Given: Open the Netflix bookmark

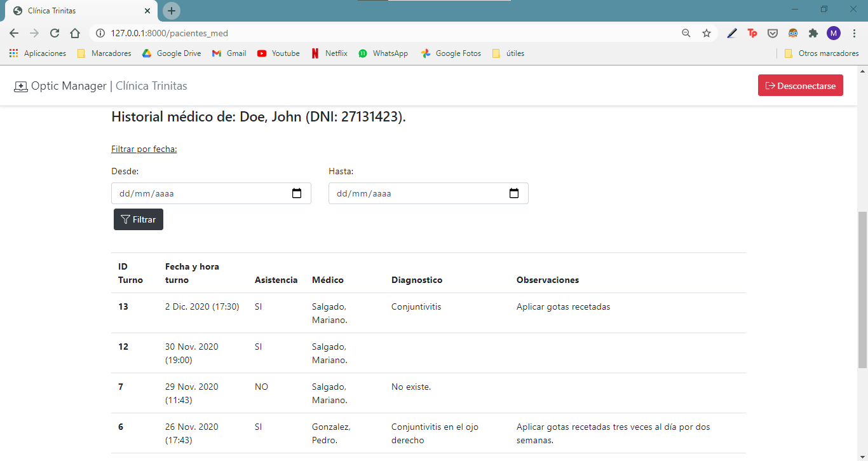Looking at the screenshot, I should coord(329,53).
